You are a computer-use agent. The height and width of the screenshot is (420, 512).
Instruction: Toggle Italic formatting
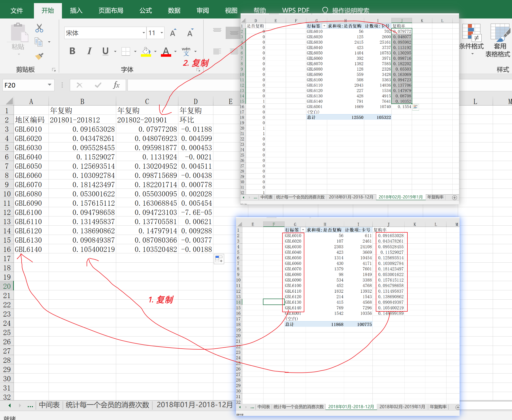point(89,51)
